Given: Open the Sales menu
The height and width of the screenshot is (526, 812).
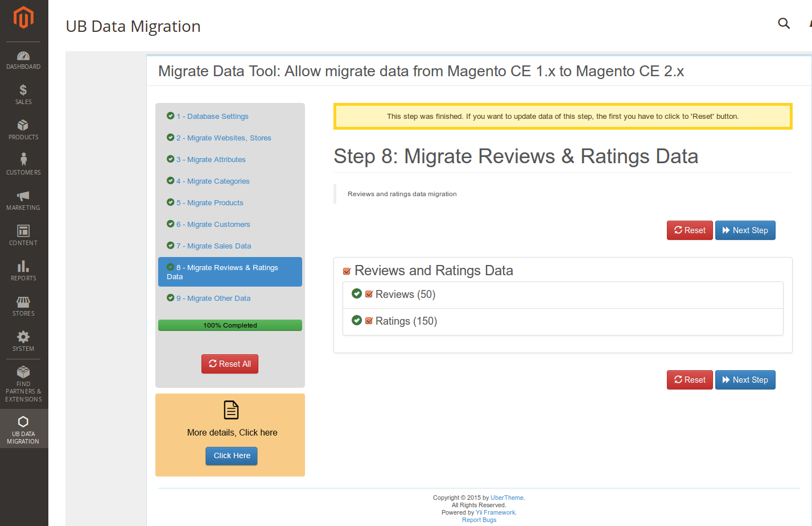Looking at the screenshot, I should (23, 95).
